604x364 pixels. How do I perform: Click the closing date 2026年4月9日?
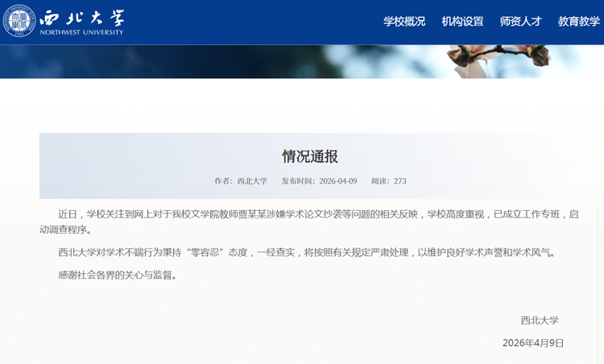pos(533,343)
